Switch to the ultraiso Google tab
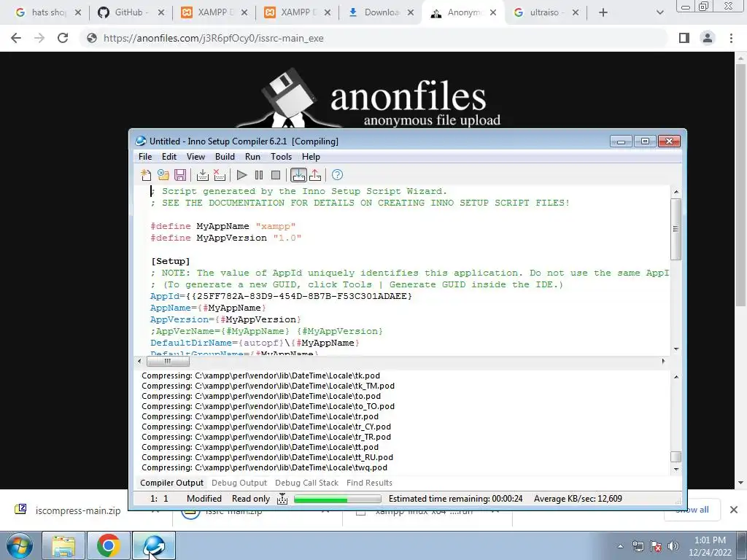This screenshot has height=560, width=747. (x=546, y=12)
